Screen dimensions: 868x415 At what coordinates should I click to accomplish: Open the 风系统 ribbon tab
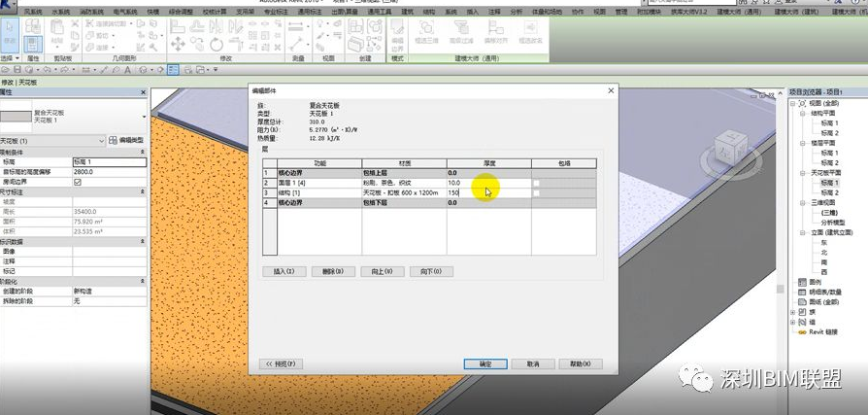(33, 12)
